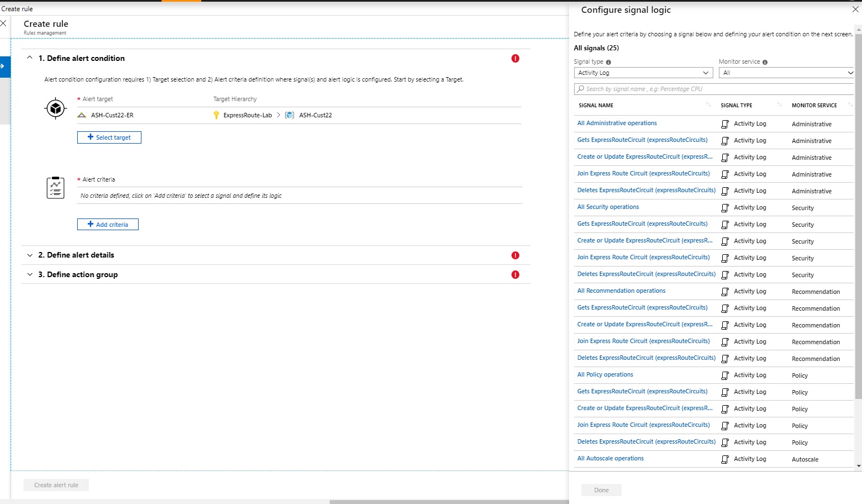
Task: Click Activity Log icon in All Policy operations row
Action: click(x=725, y=375)
